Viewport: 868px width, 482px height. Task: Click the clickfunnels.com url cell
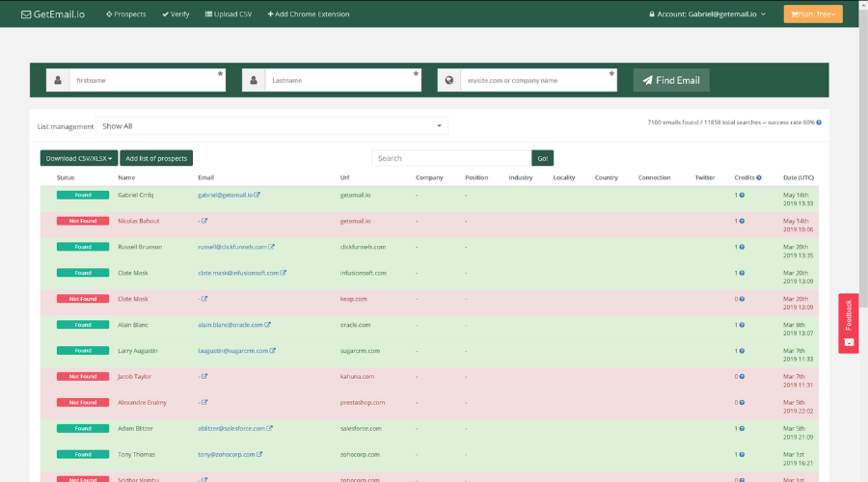tap(364, 247)
